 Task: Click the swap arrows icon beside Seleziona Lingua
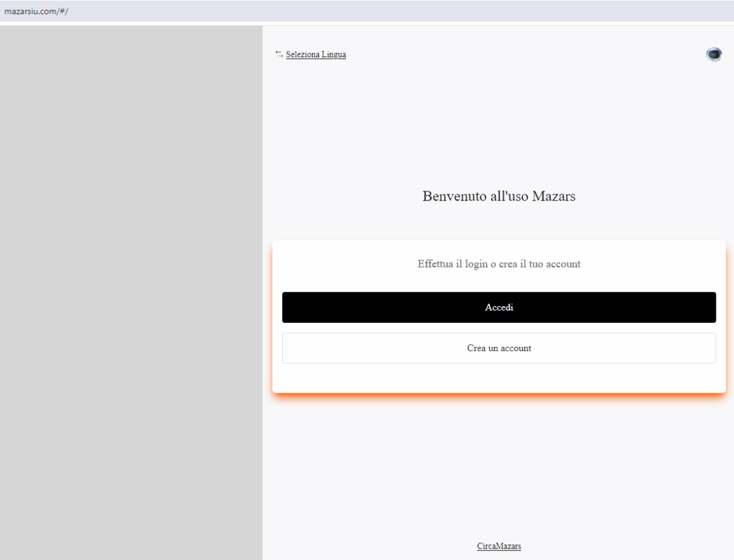click(x=279, y=54)
